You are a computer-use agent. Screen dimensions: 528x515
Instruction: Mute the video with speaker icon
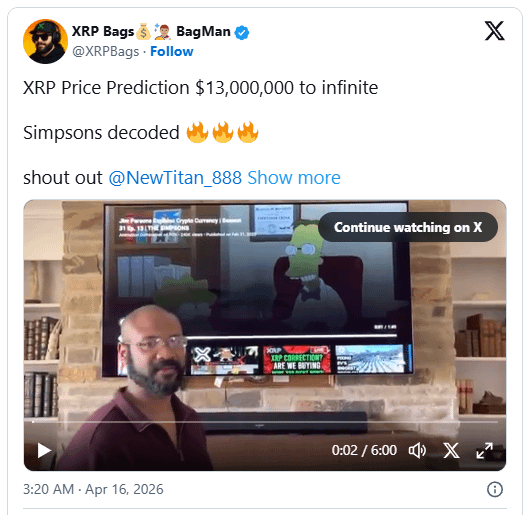(x=417, y=450)
